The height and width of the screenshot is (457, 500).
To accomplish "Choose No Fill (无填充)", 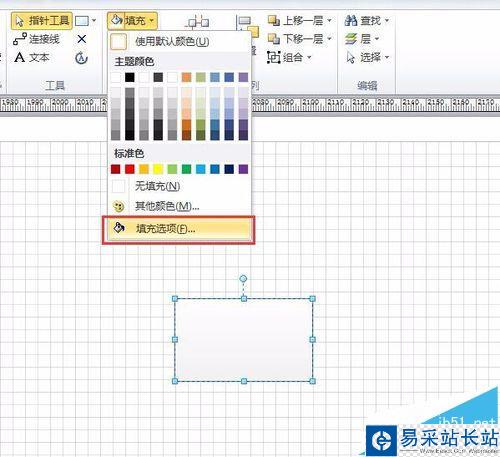I will coord(179,186).
